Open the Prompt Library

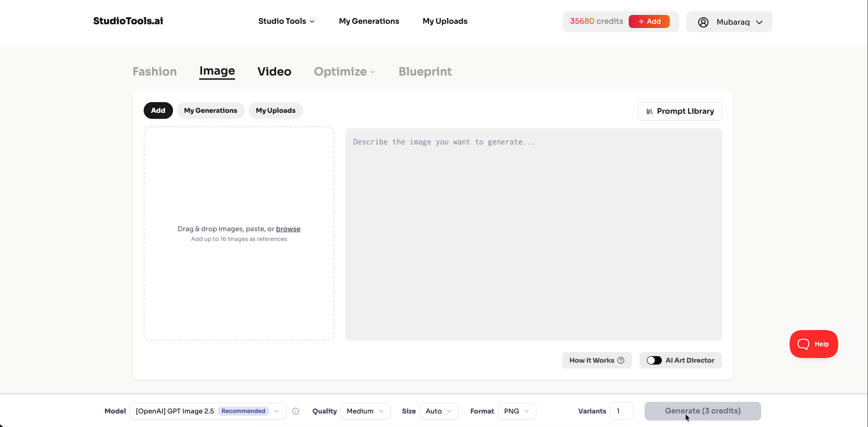coord(680,111)
